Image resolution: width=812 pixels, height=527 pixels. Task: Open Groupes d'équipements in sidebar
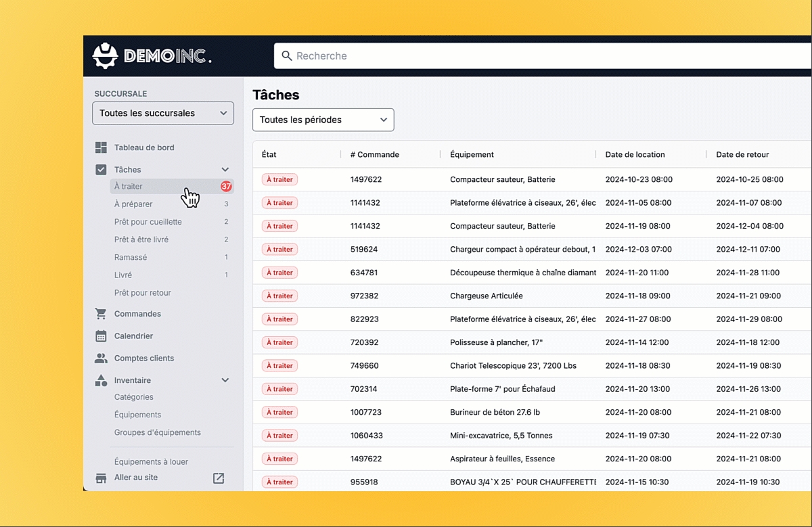pyautogui.click(x=158, y=432)
